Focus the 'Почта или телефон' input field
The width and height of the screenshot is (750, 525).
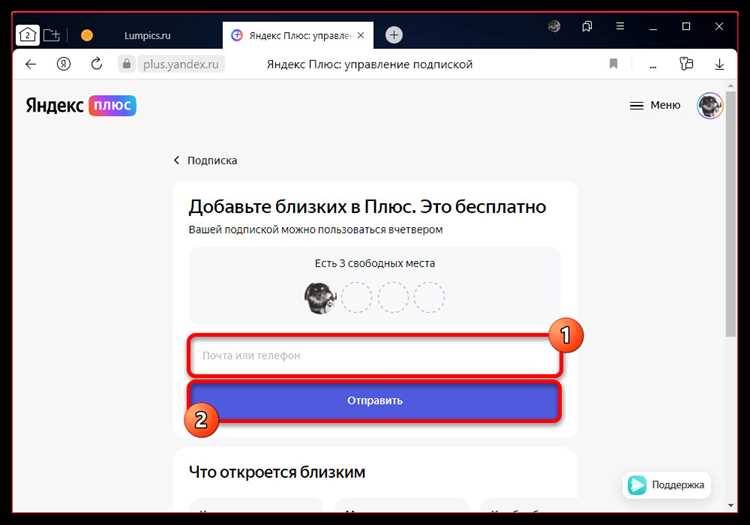[x=375, y=356]
